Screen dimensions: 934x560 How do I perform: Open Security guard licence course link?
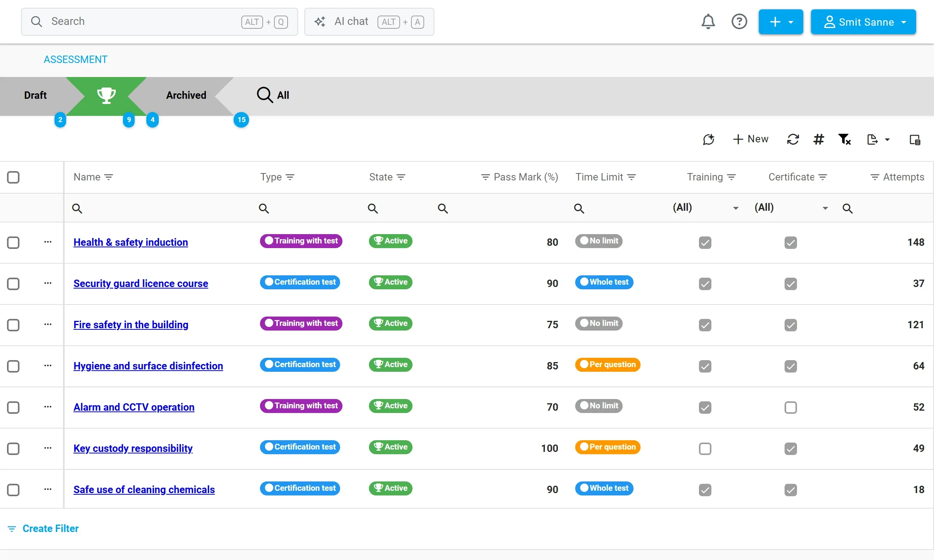(x=141, y=283)
